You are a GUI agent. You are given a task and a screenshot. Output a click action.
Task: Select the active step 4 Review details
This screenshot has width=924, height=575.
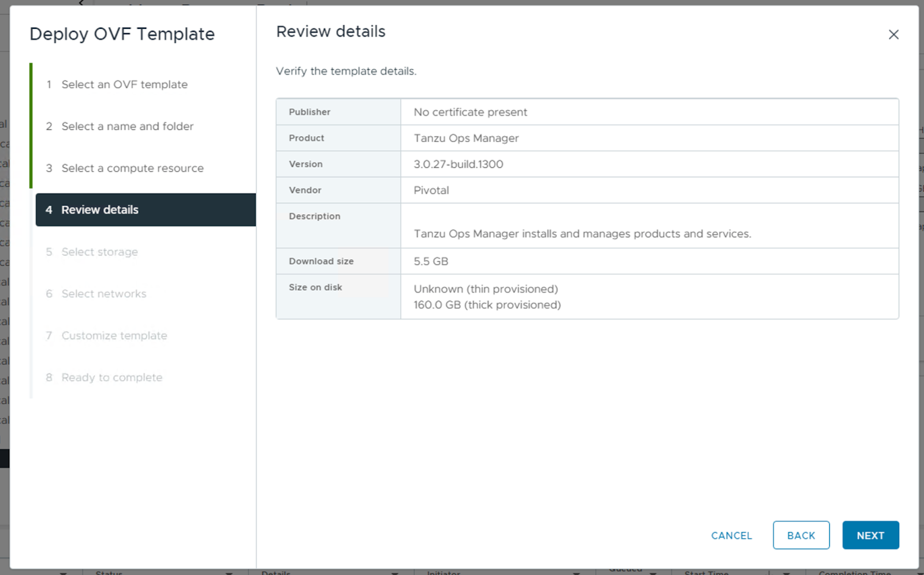pyautogui.click(x=146, y=210)
